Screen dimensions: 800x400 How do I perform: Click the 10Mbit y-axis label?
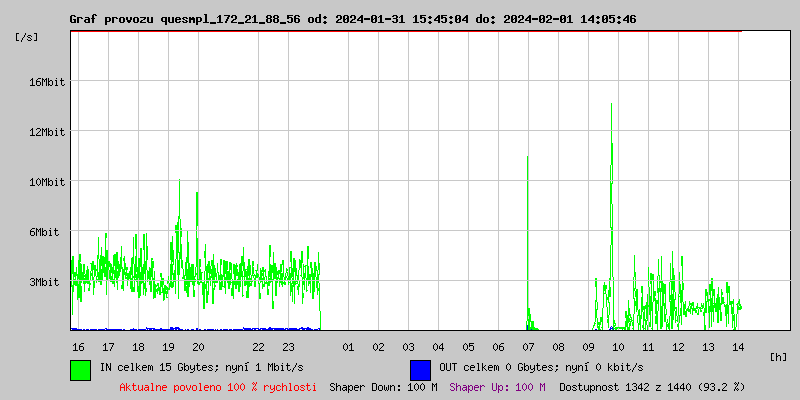46,182
